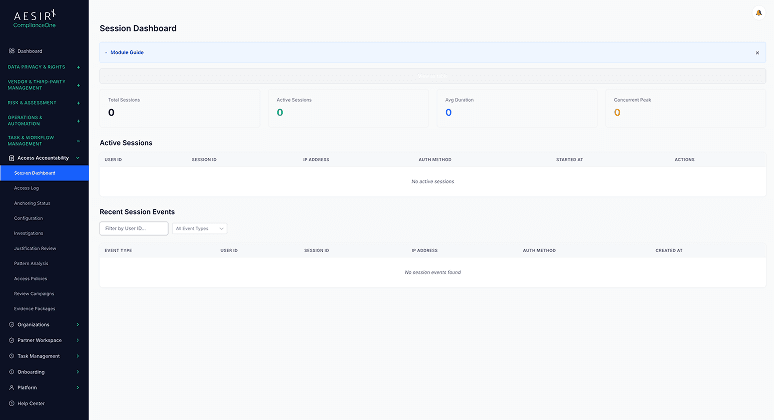The width and height of the screenshot is (774, 420).
Task: Click the Session Dashboard page title
Action: (x=138, y=29)
